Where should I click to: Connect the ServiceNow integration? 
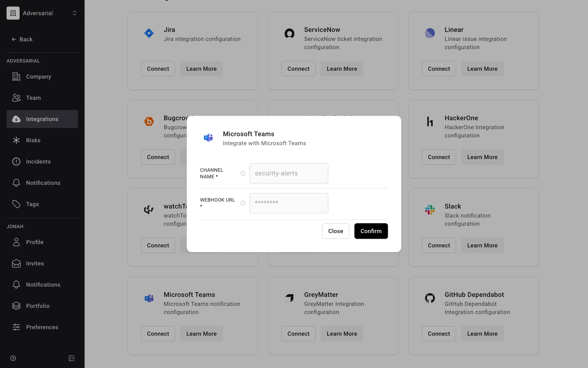(x=298, y=69)
